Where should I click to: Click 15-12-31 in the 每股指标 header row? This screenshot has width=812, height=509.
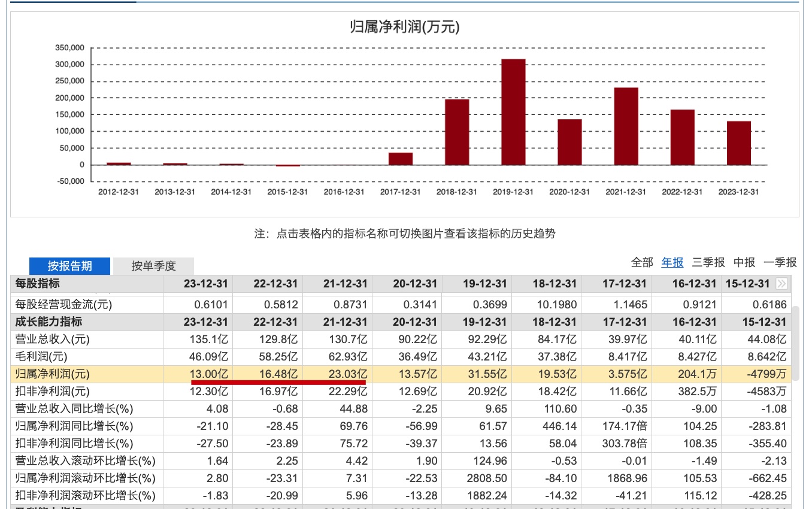(747, 283)
